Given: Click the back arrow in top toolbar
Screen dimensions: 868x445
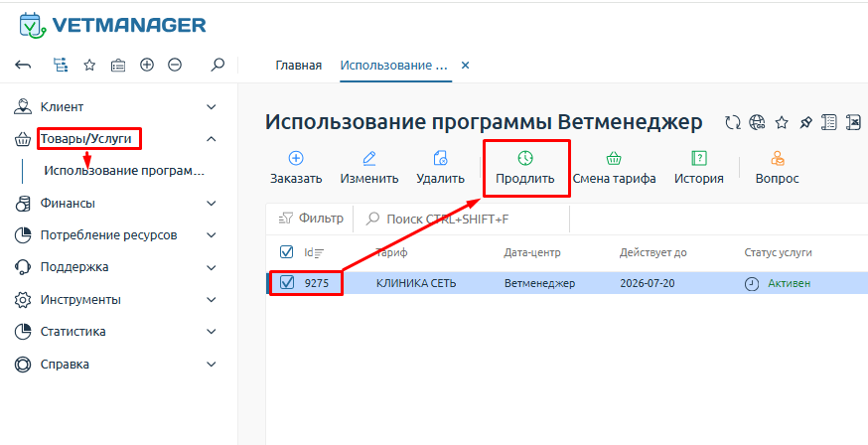Looking at the screenshot, I should click(23, 66).
